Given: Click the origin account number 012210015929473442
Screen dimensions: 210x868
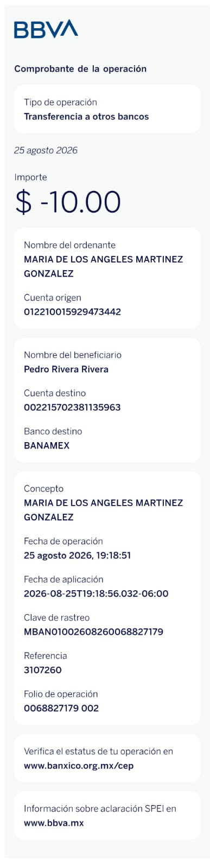Looking at the screenshot, I should (x=72, y=312).
